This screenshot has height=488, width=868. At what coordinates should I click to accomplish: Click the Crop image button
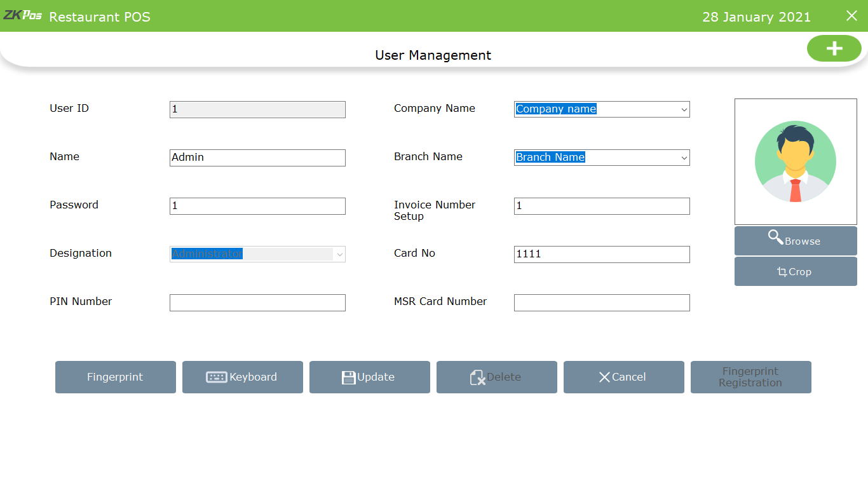(x=796, y=271)
